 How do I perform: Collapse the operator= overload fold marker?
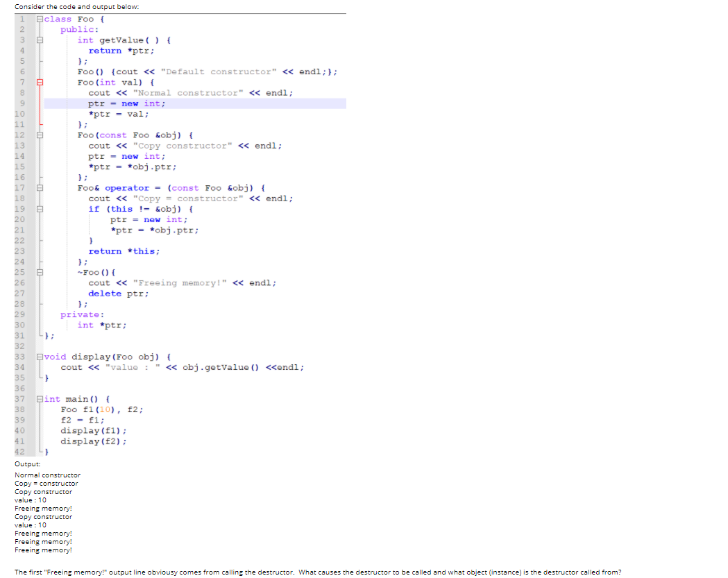(40, 187)
